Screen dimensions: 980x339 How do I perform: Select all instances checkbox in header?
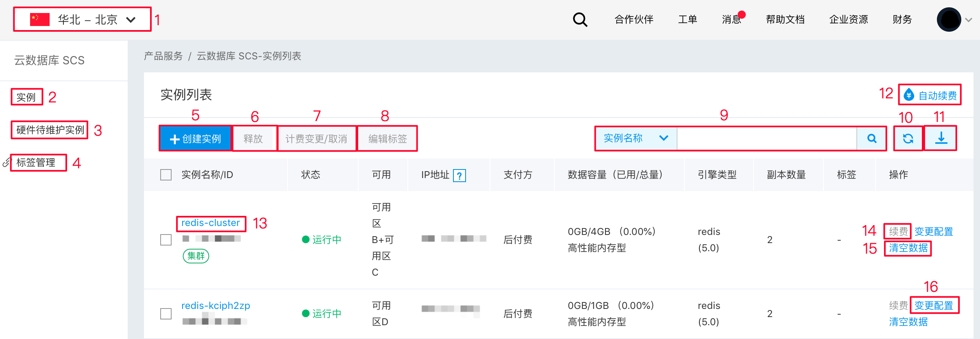tap(166, 175)
